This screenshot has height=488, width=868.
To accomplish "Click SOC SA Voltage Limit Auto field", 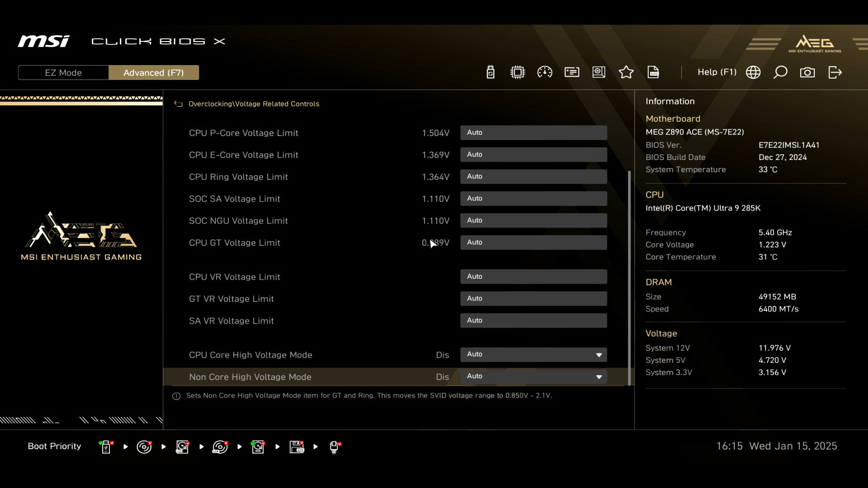I will point(533,199).
